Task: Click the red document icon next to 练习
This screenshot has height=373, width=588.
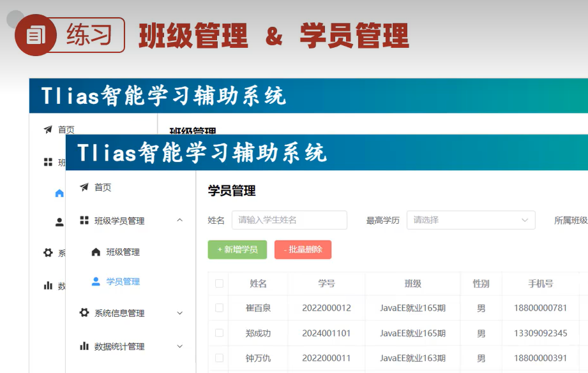Action: [x=36, y=35]
